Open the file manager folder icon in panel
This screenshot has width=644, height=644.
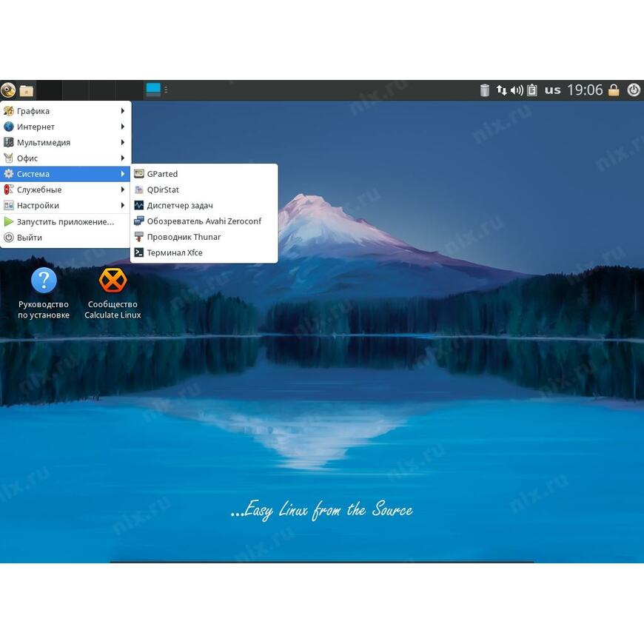pyautogui.click(x=27, y=90)
